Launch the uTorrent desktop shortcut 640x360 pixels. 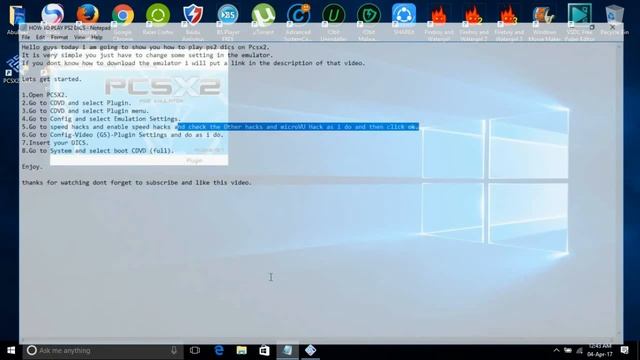tap(263, 15)
